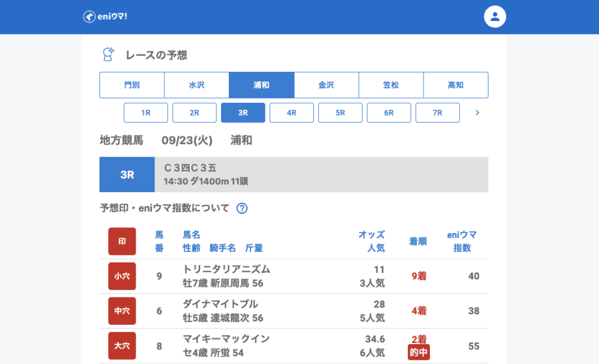Switch to the 高知 racecourse tab

click(x=456, y=85)
